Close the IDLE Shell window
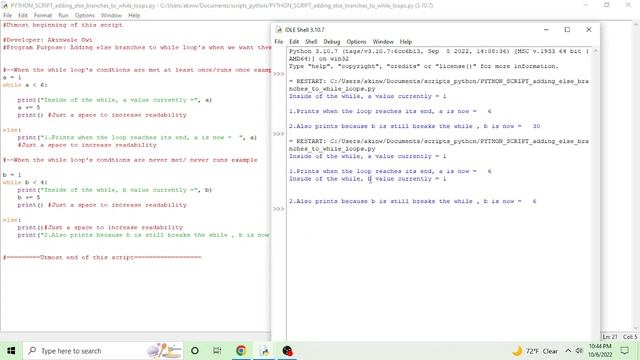640x360 pixels. pyautogui.click(x=589, y=30)
